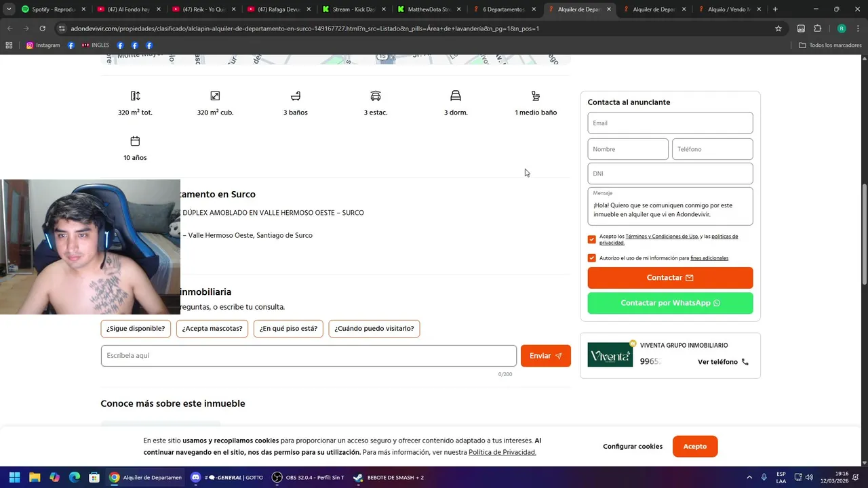Select the ¿En qué piso está? question
This screenshot has width=868, height=488.
click(288, 329)
